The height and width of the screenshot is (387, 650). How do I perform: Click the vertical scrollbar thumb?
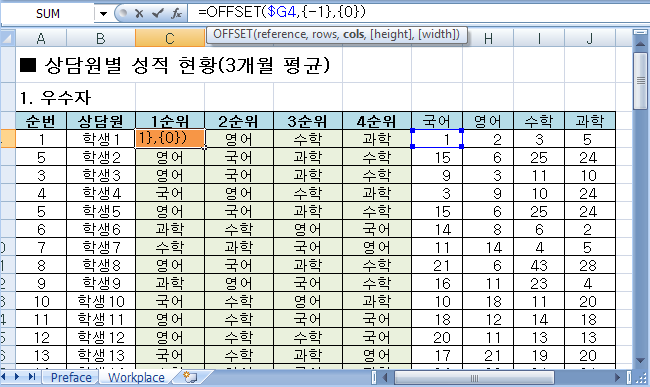640,80
